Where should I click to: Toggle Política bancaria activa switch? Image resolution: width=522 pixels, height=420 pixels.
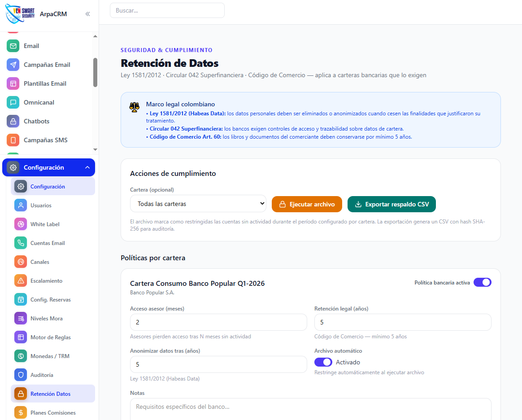coord(483,282)
